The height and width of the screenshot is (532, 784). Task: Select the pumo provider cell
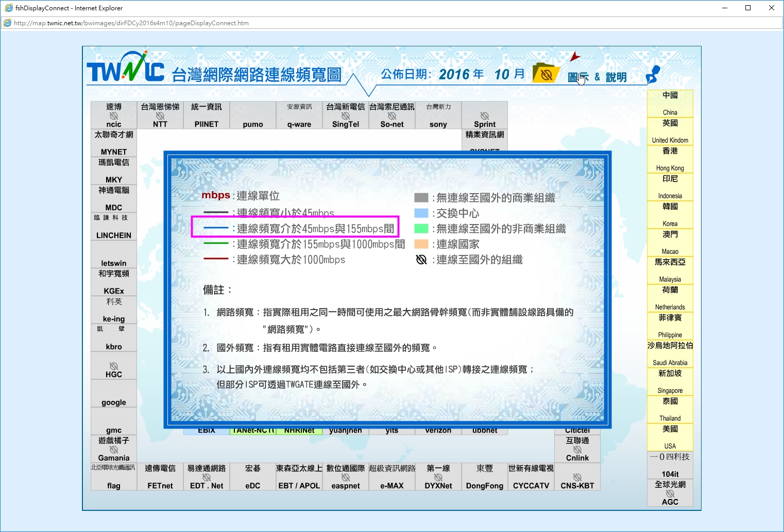click(x=253, y=115)
